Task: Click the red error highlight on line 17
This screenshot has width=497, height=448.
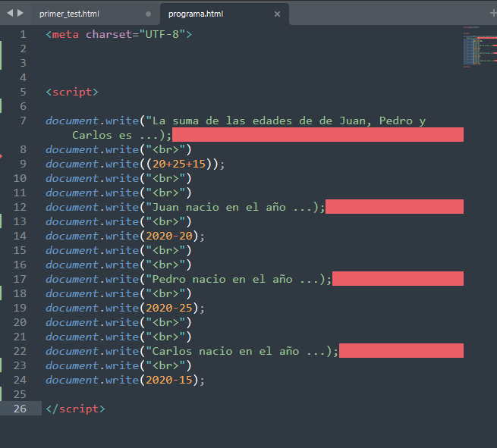Action: [398, 278]
